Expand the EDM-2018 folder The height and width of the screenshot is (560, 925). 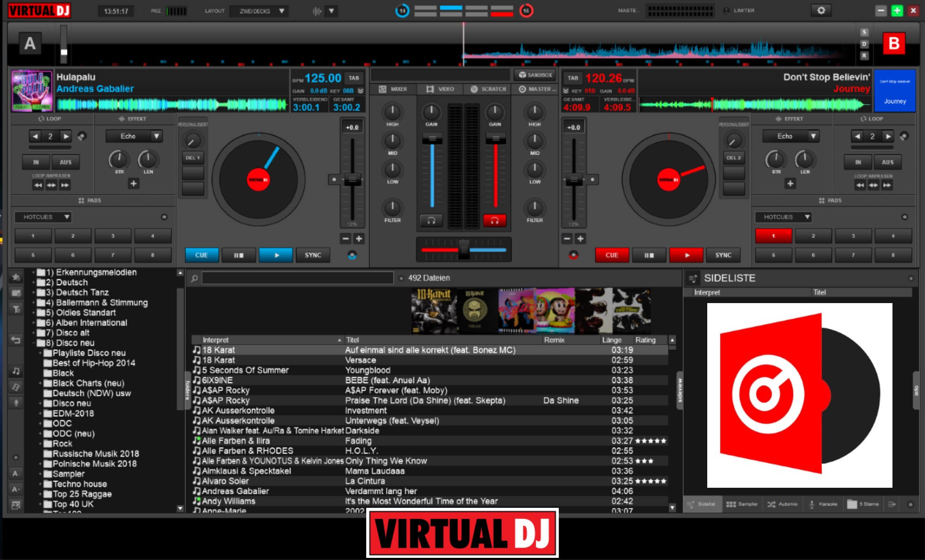[41, 413]
